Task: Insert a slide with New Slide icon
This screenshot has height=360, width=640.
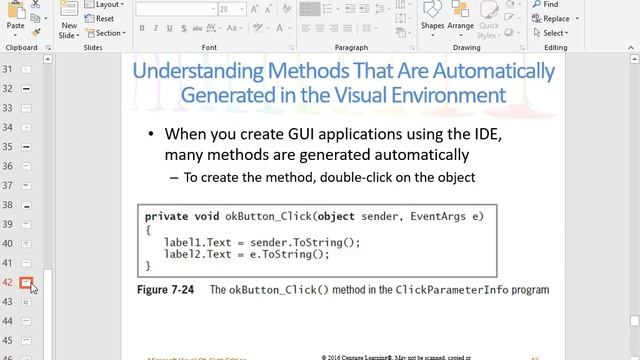Action: click(x=69, y=9)
